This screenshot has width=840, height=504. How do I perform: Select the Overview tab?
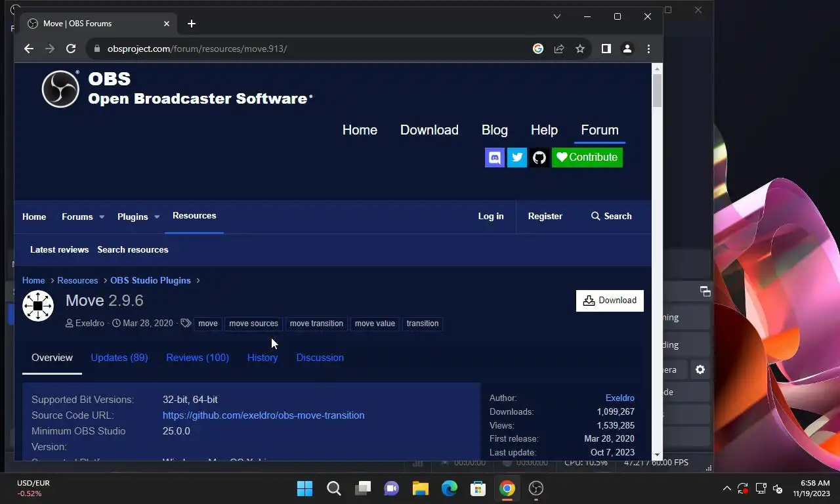(52, 358)
